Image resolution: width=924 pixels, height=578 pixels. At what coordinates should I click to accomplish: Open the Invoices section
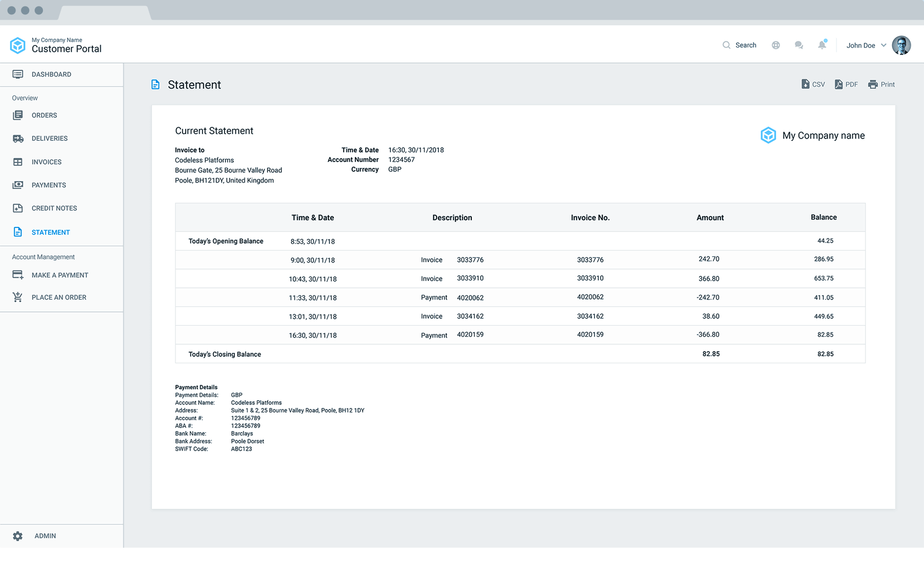click(47, 162)
